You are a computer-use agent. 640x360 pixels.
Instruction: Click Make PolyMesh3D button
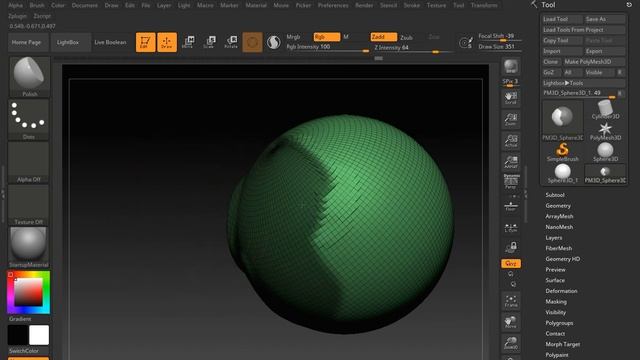point(593,62)
